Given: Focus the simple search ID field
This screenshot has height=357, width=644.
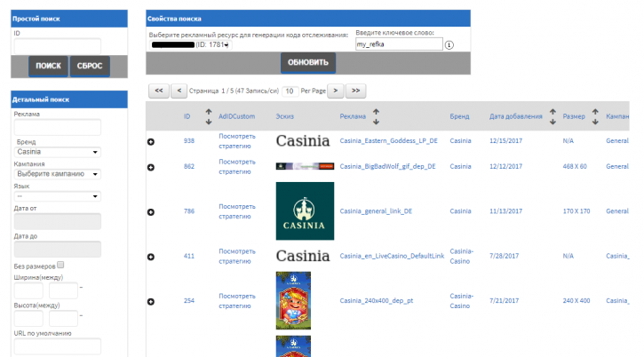Looking at the screenshot, I should pos(58,46).
